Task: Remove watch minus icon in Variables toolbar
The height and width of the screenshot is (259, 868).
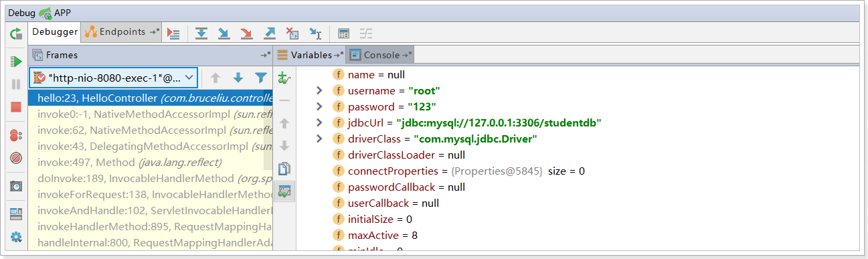Action: click(284, 100)
